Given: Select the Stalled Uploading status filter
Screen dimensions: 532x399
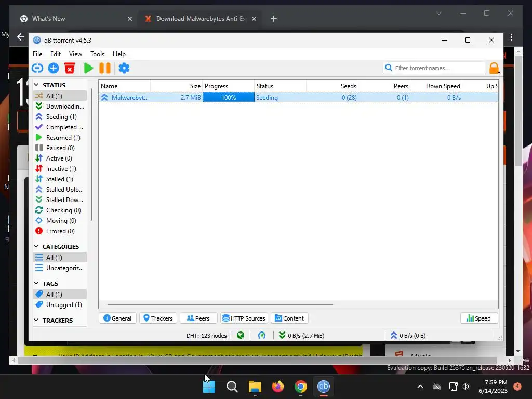Looking at the screenshot, I should tap(60, 189).
